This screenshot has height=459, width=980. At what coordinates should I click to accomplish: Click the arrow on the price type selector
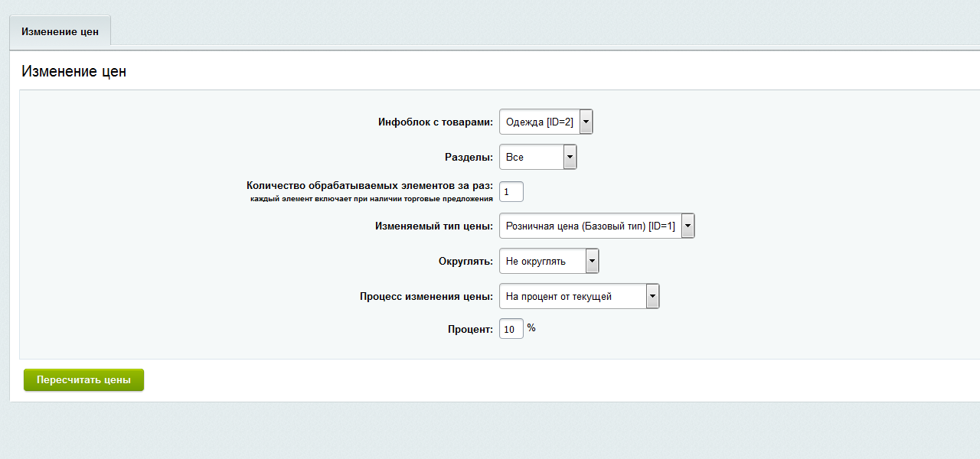688,226
